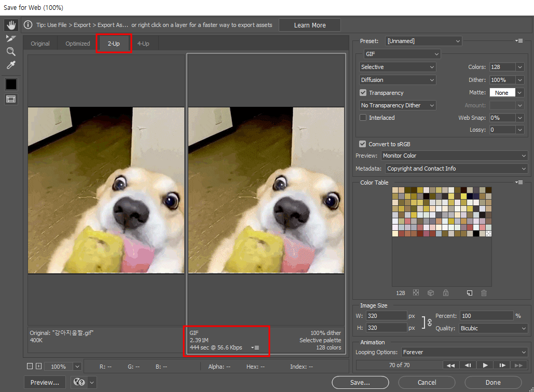Switch to the 2-Up tab
This screenshot has width=534, height=392.
tap(114, 44)
